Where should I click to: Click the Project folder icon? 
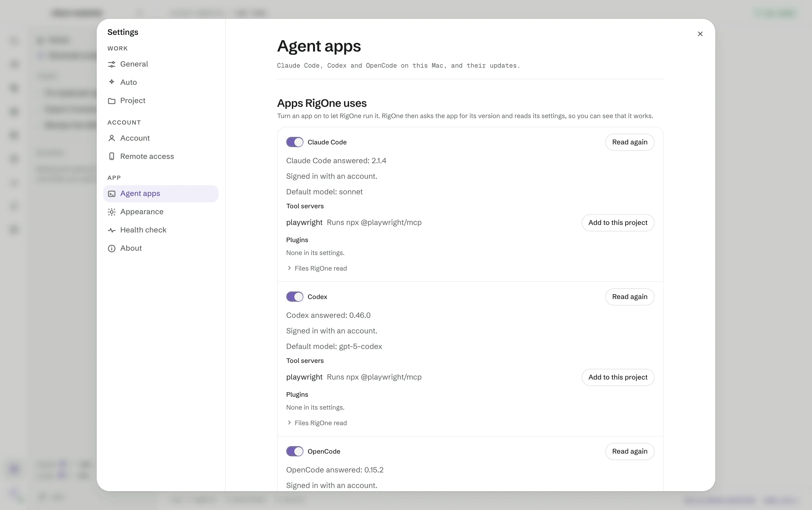click(x=112, y=101)
